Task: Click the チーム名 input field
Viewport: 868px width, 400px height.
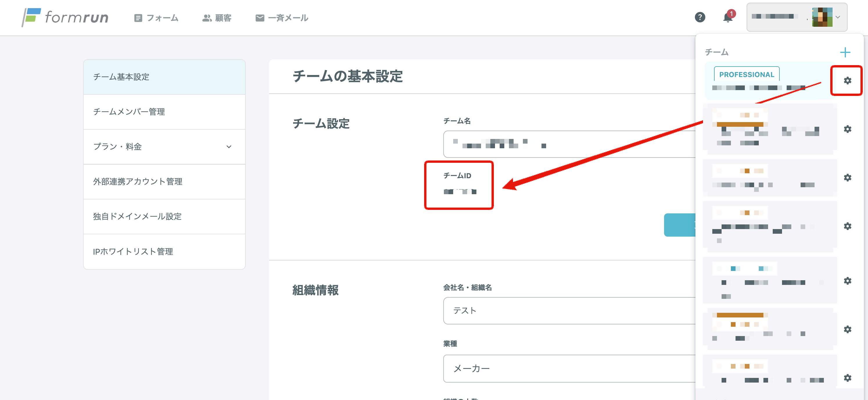Action: pyautogui.click(x=569, y=144)
